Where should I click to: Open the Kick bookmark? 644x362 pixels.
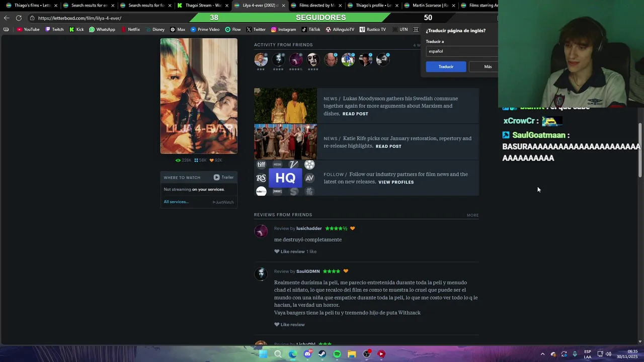(76, 30)
